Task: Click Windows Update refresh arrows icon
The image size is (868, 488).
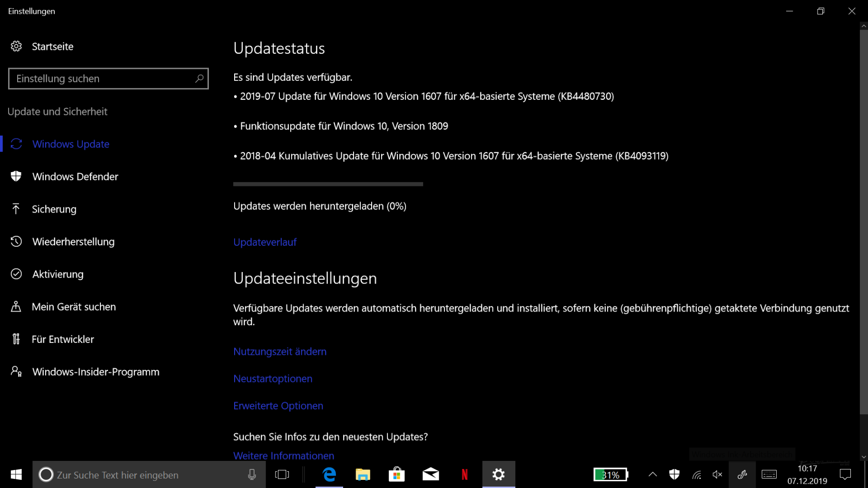Action: point(16,144)
